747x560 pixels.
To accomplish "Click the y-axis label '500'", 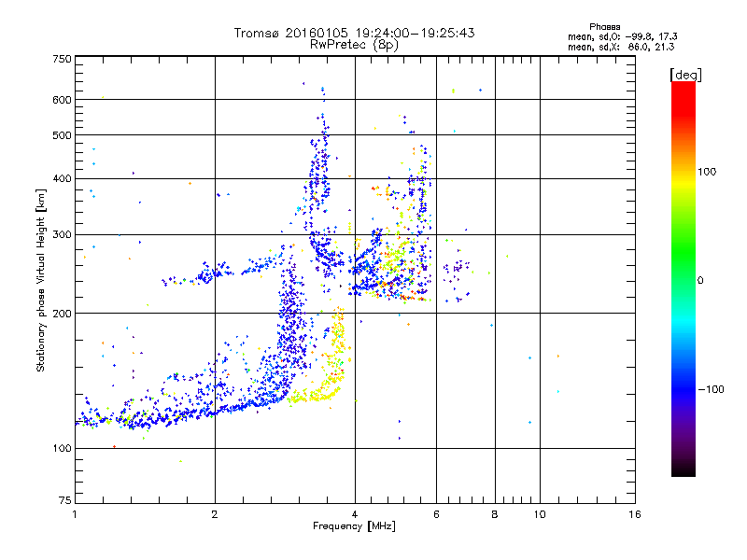I will (x=62, y=135).
